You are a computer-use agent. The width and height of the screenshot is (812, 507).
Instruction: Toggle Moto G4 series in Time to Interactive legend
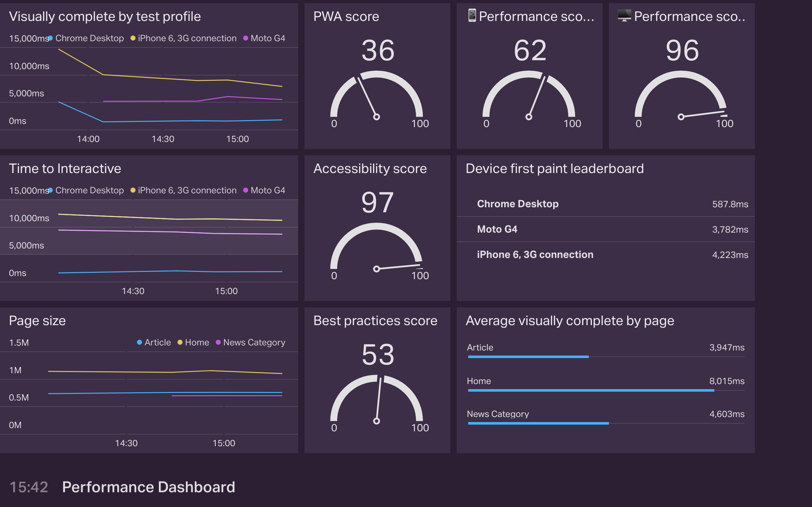coord(267,190)
